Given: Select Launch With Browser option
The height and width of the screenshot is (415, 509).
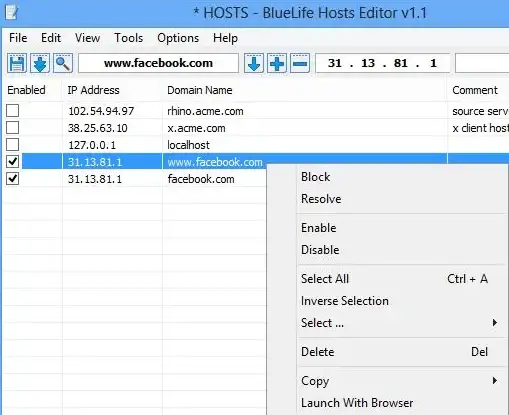Looking at the screenshot, I should click(357, 403).
